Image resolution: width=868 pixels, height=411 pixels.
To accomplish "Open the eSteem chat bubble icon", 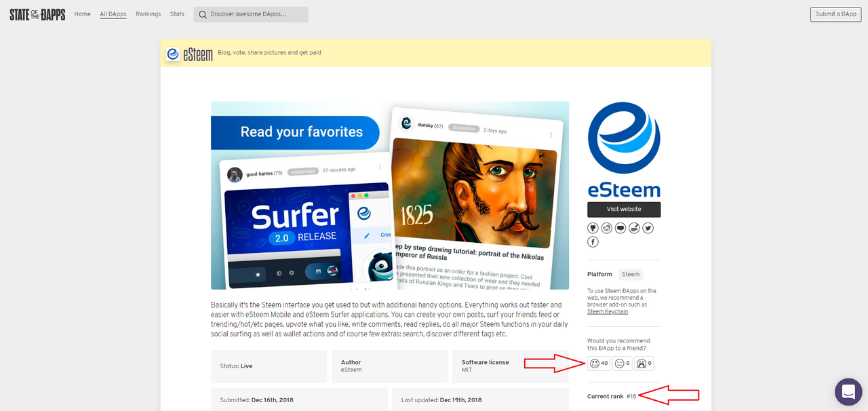I will (620, 229).
